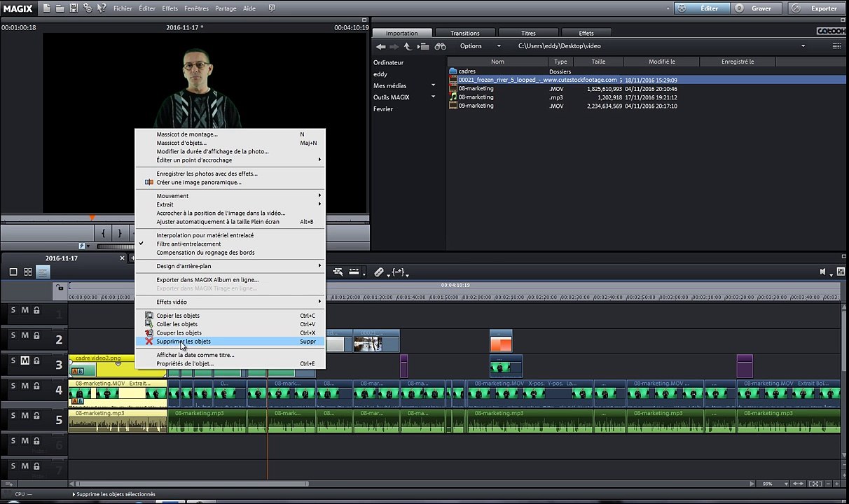Viewport: 849px width, 504px height.
Task: Open the news speech-bubble icon after Aide
Action: [272, 8]
